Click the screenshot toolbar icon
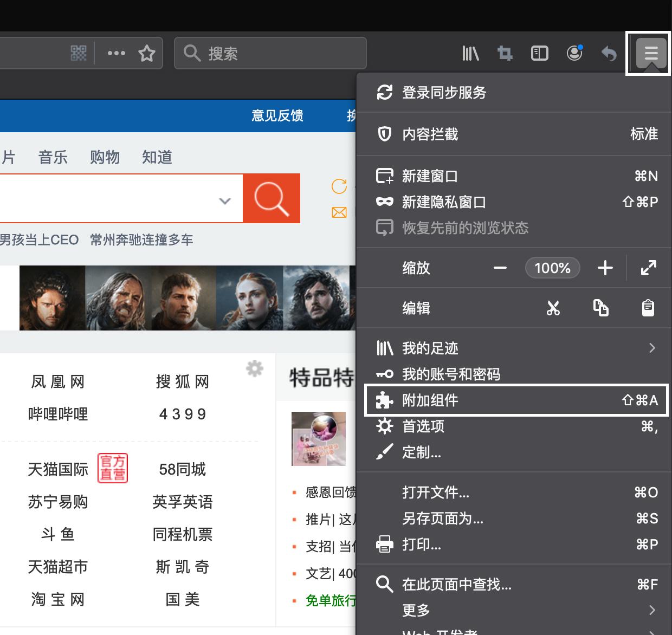This screenshot has height=635, width=672. [x=505, y=53]
